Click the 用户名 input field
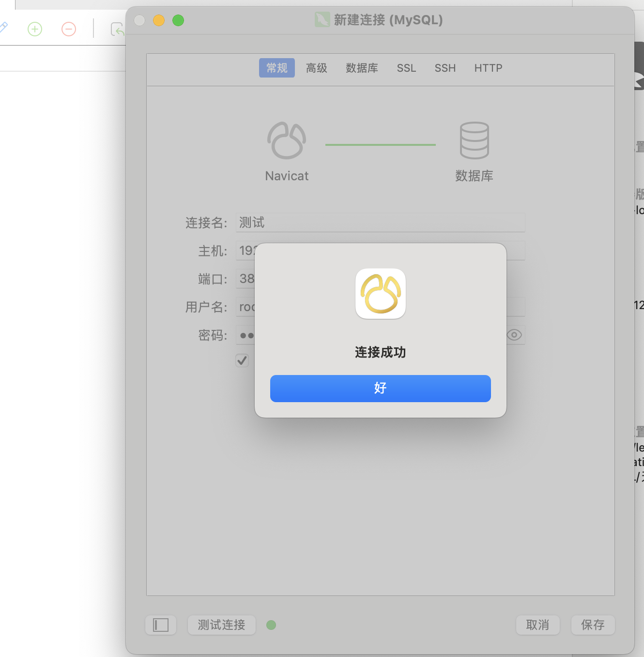Image resolution: width=644 pixels, height=657 pixels. [380, 307]
